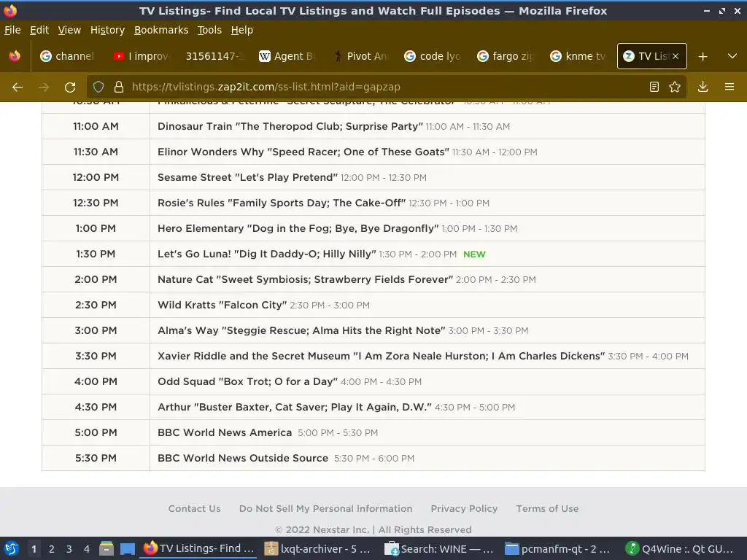Launch file manager from taskbar quick launch
The width and height of the screenshot is (747, 560).
[107, 548]
